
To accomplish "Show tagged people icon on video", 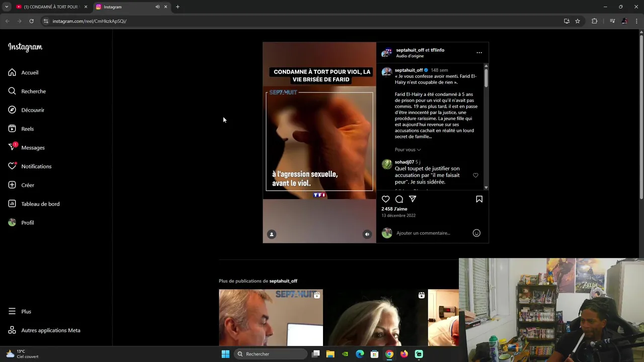I will (272, 234).
